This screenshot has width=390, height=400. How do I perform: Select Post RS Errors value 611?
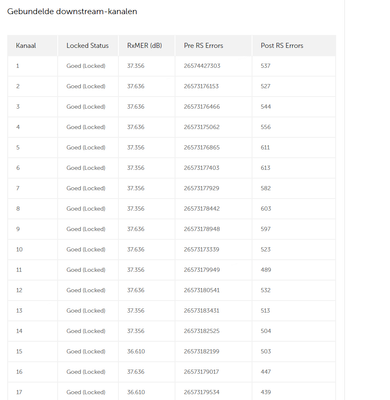pos(265,147)
